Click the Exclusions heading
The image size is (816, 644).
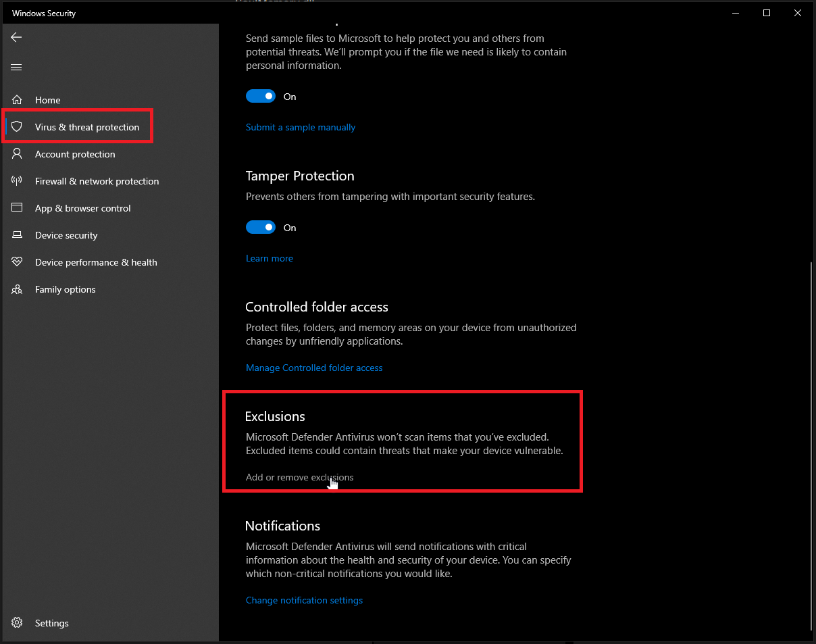tap(275, 416)
